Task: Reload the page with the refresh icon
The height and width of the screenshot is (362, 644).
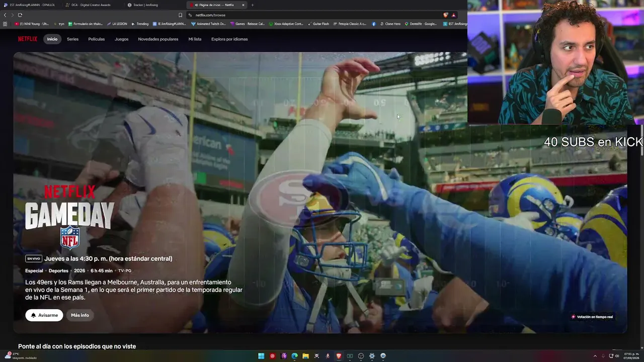Action: coord(20,15)
